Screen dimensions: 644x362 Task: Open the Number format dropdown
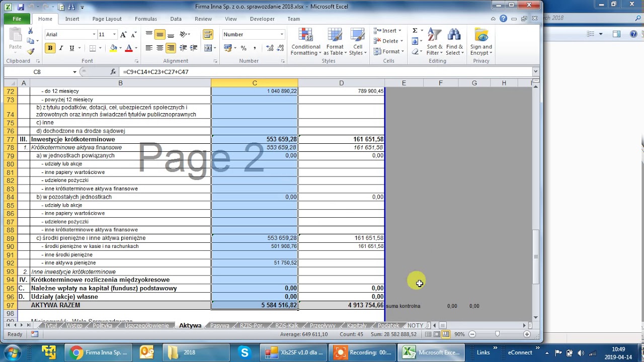click(x=281, y=35)
